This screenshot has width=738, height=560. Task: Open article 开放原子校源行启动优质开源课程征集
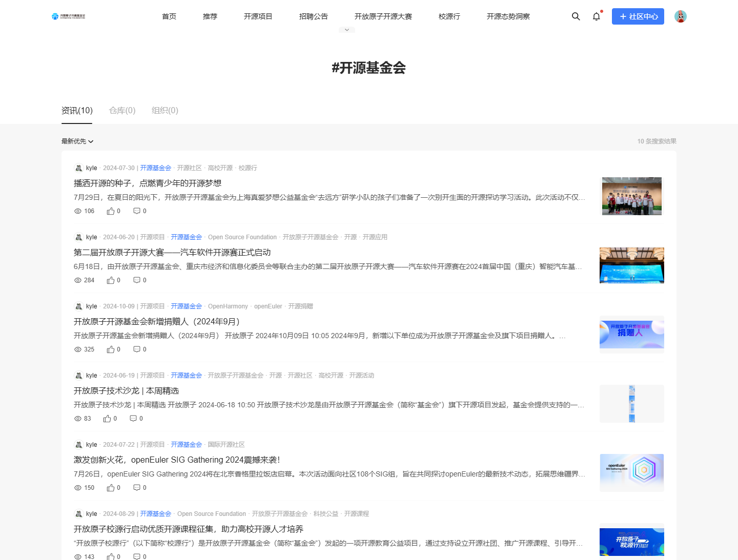(x=189, y=529)
